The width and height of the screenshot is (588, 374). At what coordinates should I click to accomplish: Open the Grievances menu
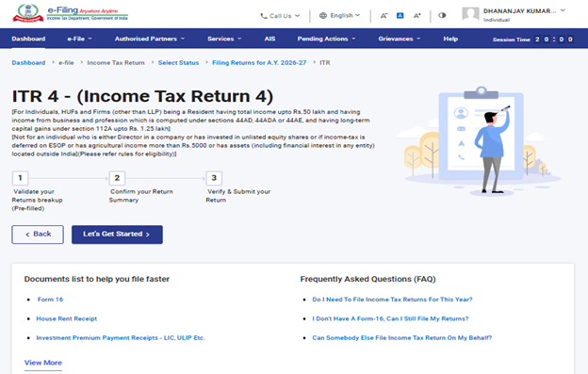400,39
